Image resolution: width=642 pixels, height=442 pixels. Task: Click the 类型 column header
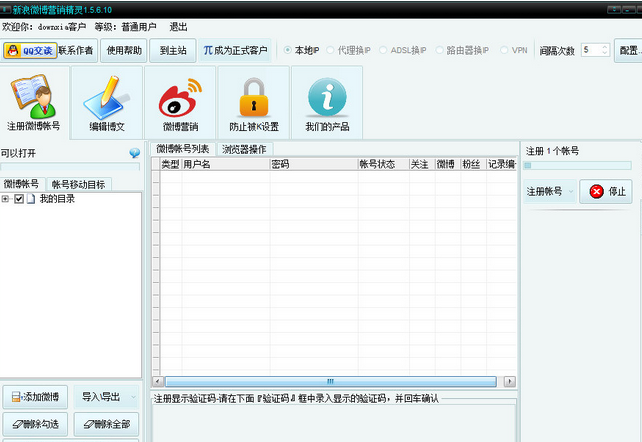pyautogui.click(x=171, y=164)
